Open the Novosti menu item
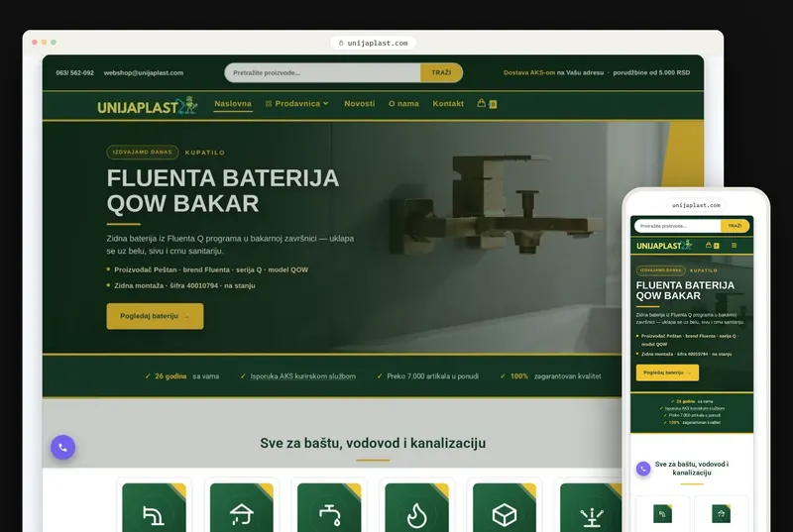 tap(360, 104)
